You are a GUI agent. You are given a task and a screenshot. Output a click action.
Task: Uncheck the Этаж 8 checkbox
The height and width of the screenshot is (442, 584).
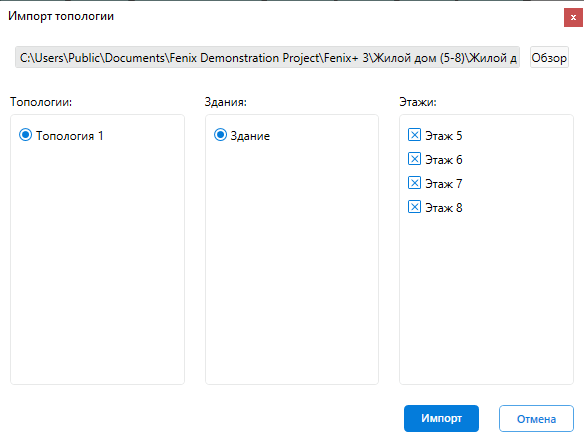(x=414, y=207)
